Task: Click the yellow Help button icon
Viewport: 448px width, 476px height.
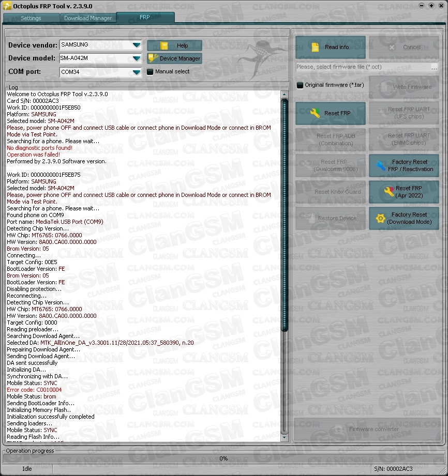Action: 164,45
